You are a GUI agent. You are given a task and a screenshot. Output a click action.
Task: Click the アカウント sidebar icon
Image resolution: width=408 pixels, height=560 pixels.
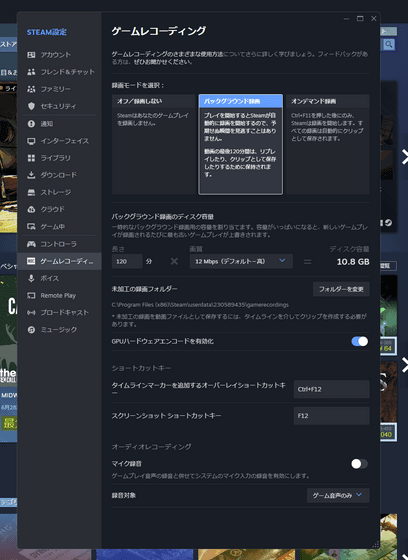tap(31, 55)
